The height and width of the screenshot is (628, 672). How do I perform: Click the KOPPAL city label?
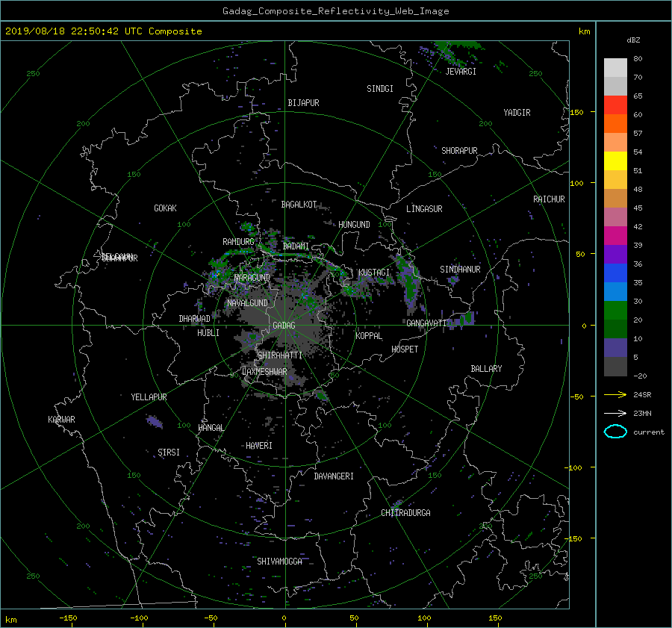(x=369, y=336)
